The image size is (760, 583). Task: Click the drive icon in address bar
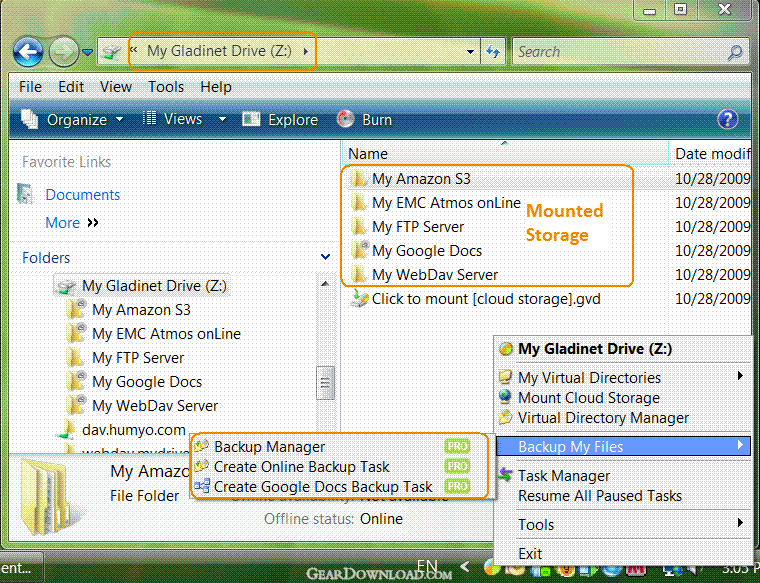point(112,51)
